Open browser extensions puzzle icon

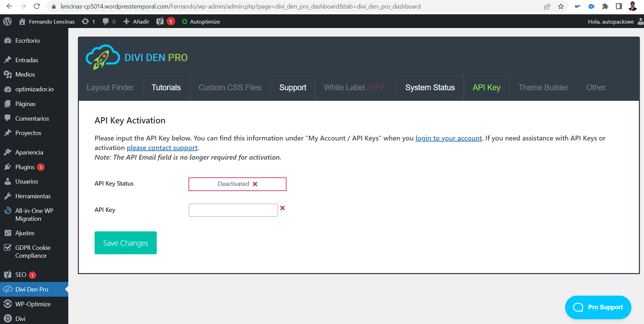tap(605, 6)
